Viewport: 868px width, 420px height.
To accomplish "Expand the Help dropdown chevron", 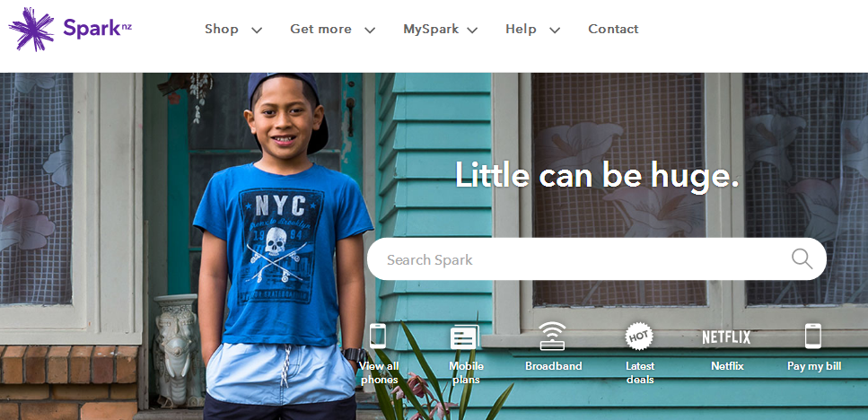I will (554, 31).
